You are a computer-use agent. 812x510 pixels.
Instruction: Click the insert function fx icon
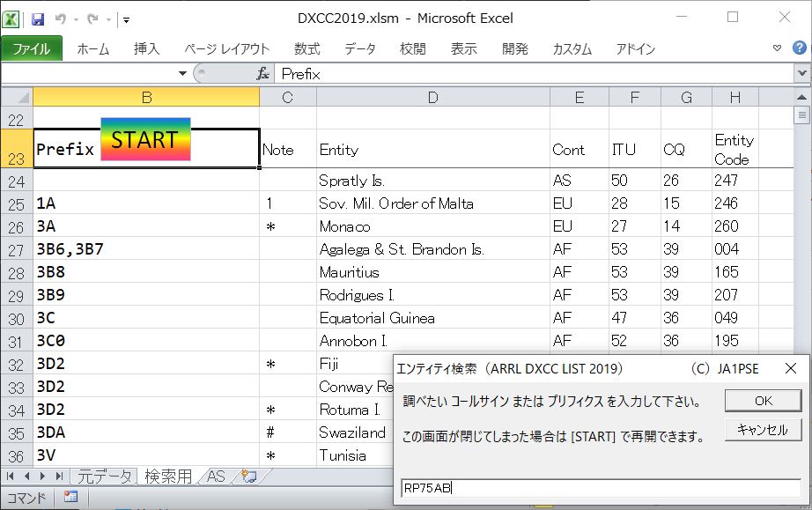coord(262,75)
